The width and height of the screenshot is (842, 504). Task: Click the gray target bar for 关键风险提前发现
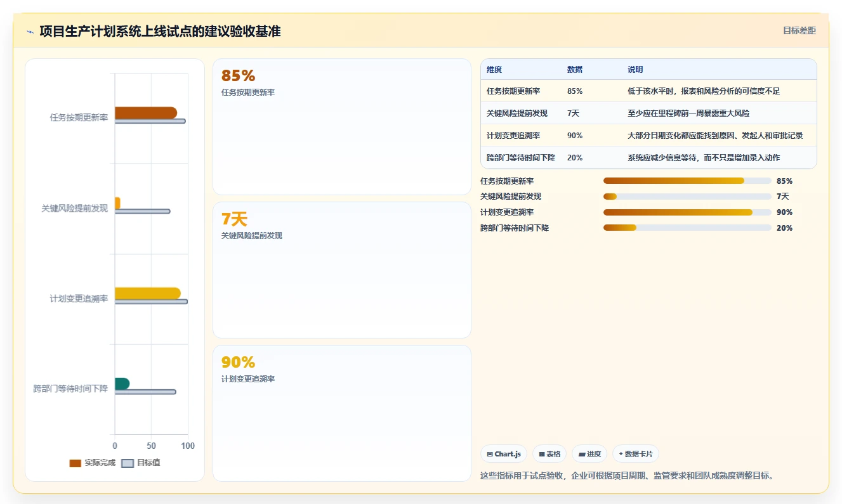(x=142, y=211)
